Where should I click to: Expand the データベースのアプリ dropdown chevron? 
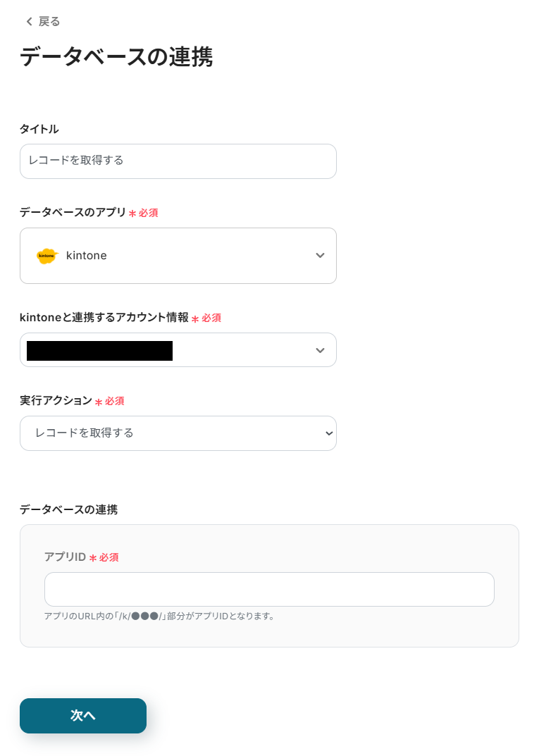coord(320,256)
